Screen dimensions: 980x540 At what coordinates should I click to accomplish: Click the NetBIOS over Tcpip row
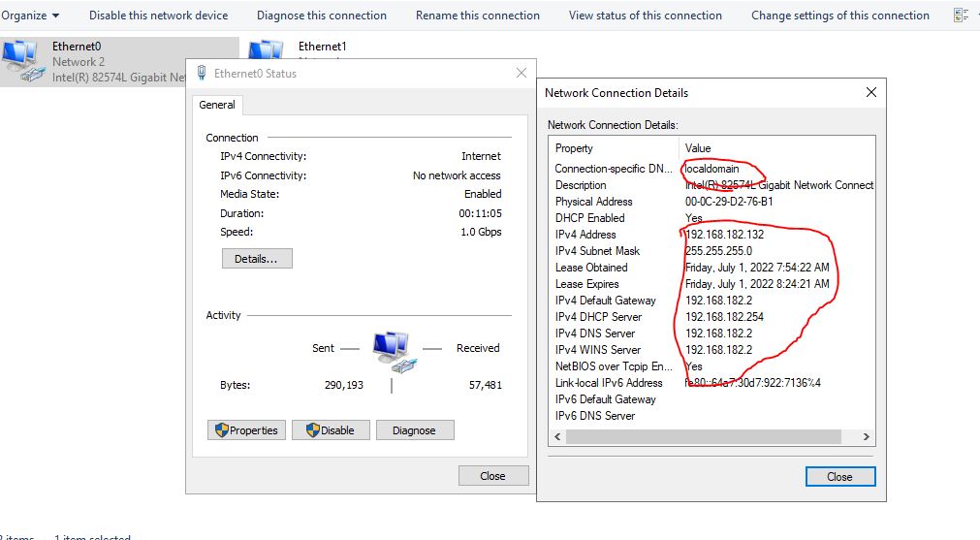point(712,366)
